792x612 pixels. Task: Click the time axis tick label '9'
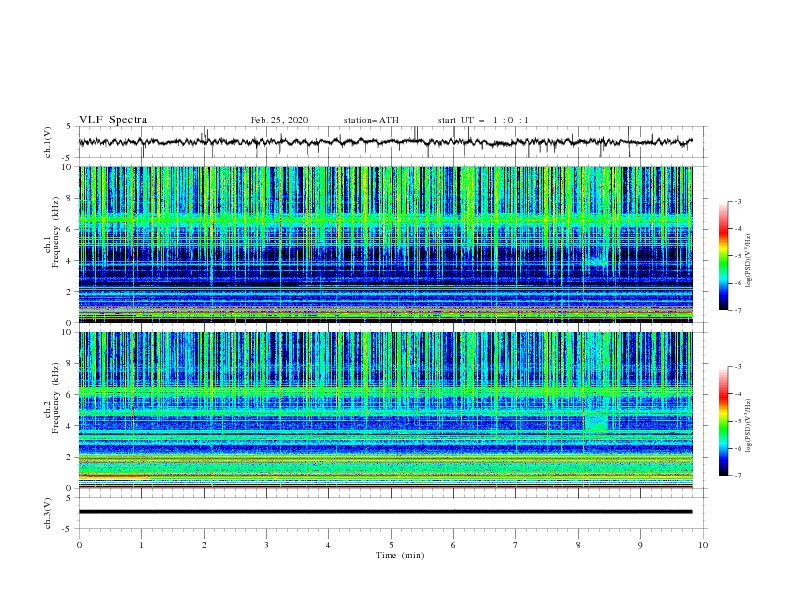640,545
